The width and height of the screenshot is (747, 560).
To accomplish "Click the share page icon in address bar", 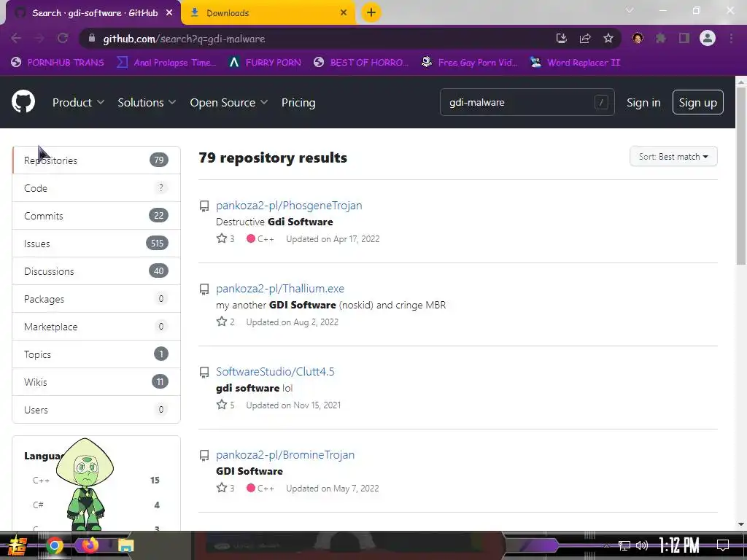I will tap(585, 38).
